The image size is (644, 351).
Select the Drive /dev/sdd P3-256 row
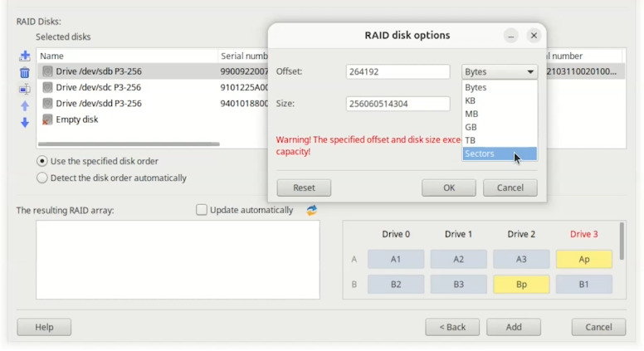pos(153,104)
